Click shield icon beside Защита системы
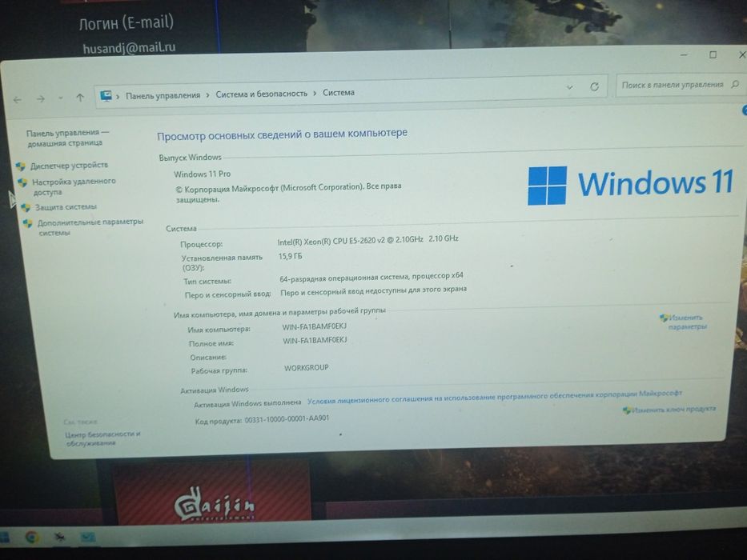The height and width of the screenshot is (560, 747). (x=26, y=207)
